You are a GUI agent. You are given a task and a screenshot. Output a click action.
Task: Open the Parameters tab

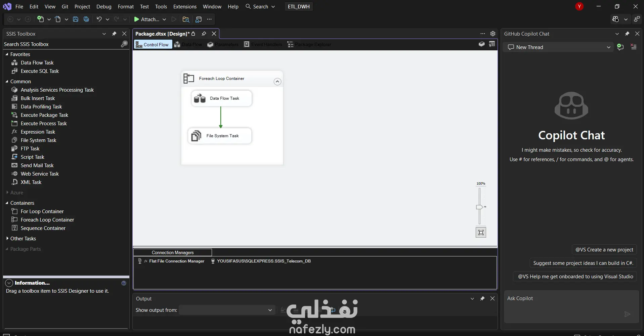[x=223, y=44]
